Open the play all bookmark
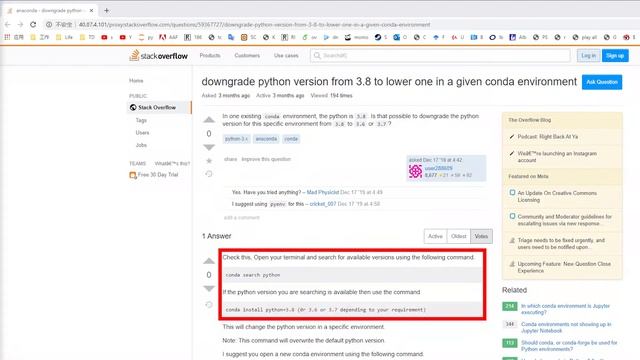 click(x=584, y=37)
